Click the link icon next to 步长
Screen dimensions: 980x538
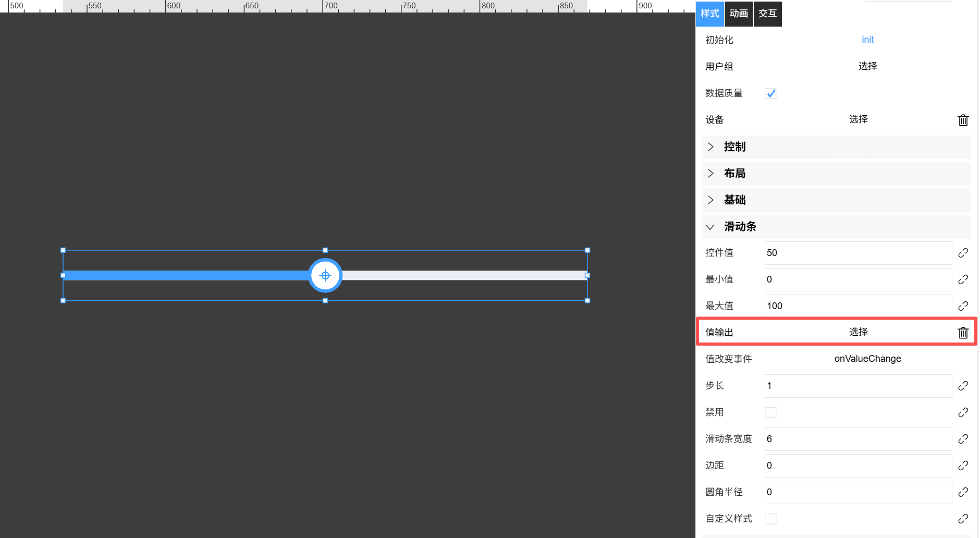coord(963,386)
